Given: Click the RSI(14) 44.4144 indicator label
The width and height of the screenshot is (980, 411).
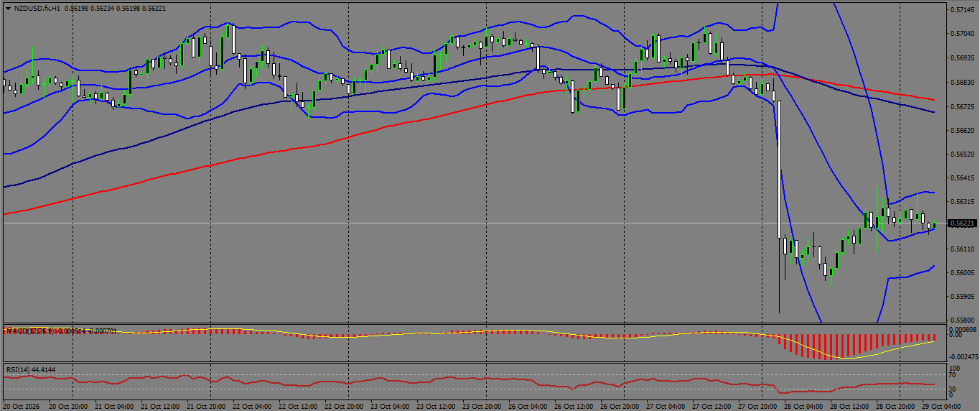Looking at the screenshot, I should pyautogui.click(x=31, y=370).
